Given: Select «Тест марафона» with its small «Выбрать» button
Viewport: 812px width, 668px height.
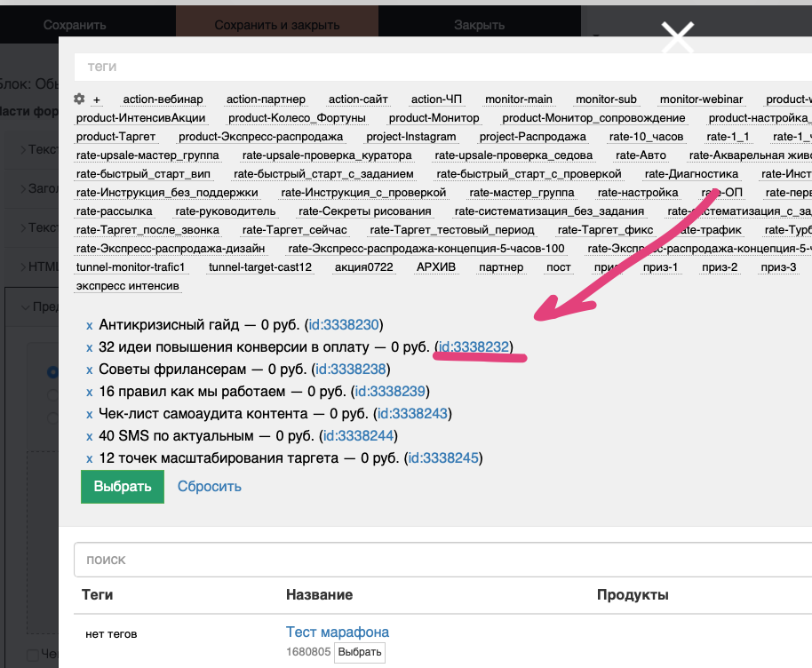Looking at the screenshot, I should click(x=360, y=652).
